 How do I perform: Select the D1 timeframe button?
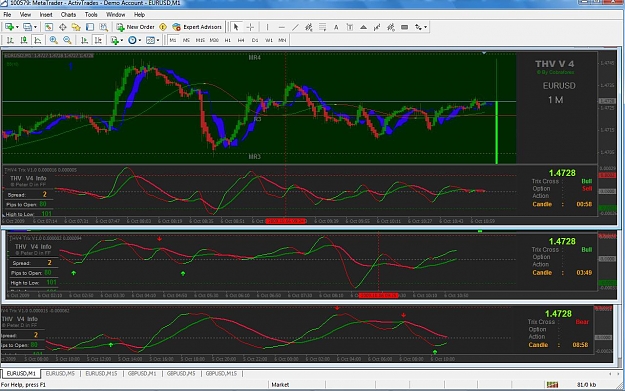pos(255,40)
